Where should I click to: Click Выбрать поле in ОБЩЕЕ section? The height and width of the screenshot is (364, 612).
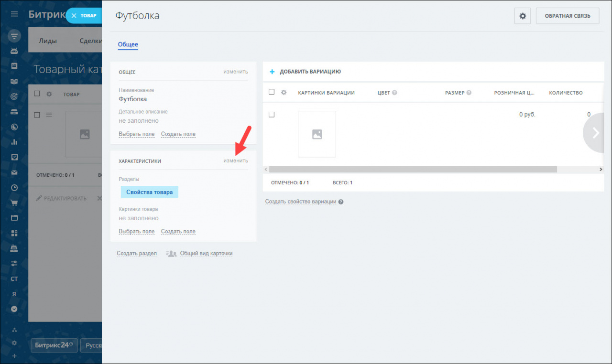pos(137,134)
